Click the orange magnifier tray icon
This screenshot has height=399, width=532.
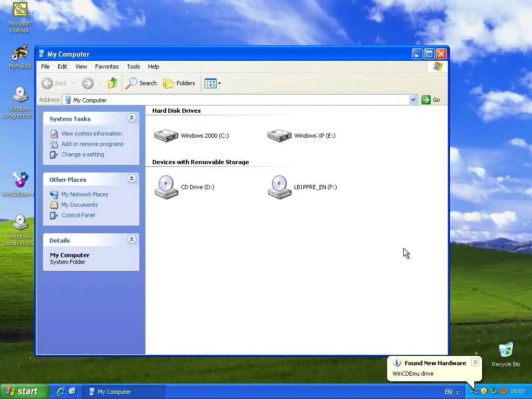click(x=503, y=392)
